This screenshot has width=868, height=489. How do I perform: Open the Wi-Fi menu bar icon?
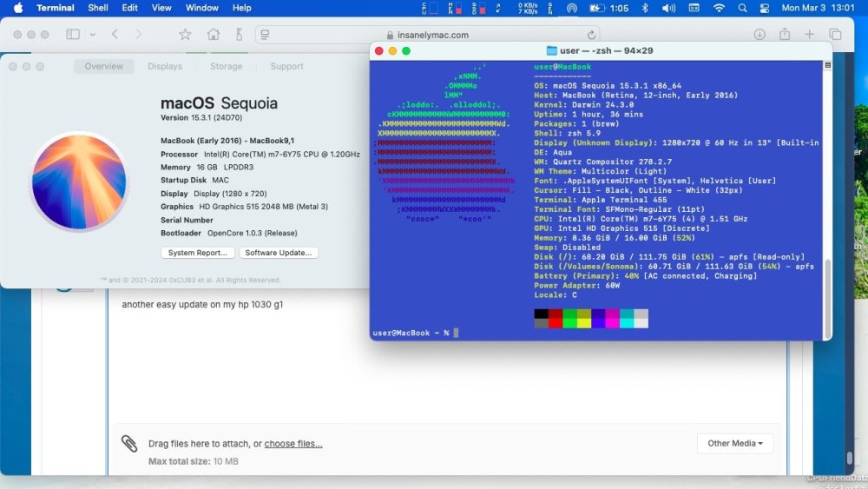coord(719,8)
